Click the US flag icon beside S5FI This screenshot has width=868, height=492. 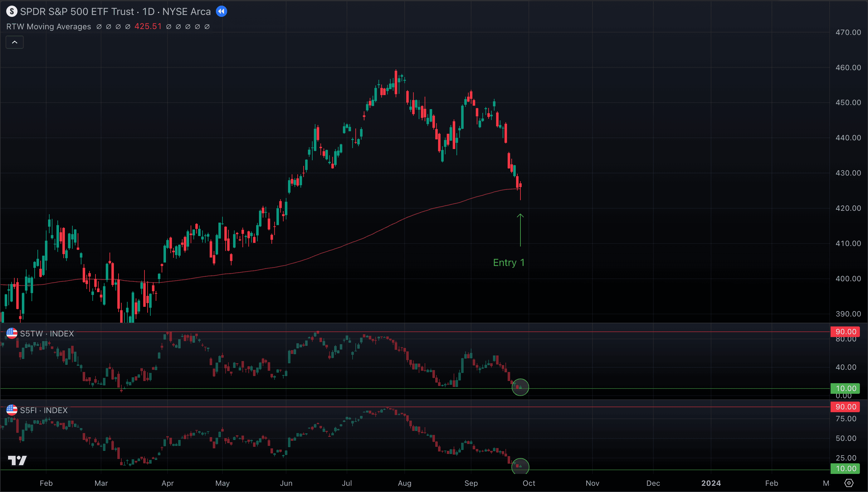point(12,410)
